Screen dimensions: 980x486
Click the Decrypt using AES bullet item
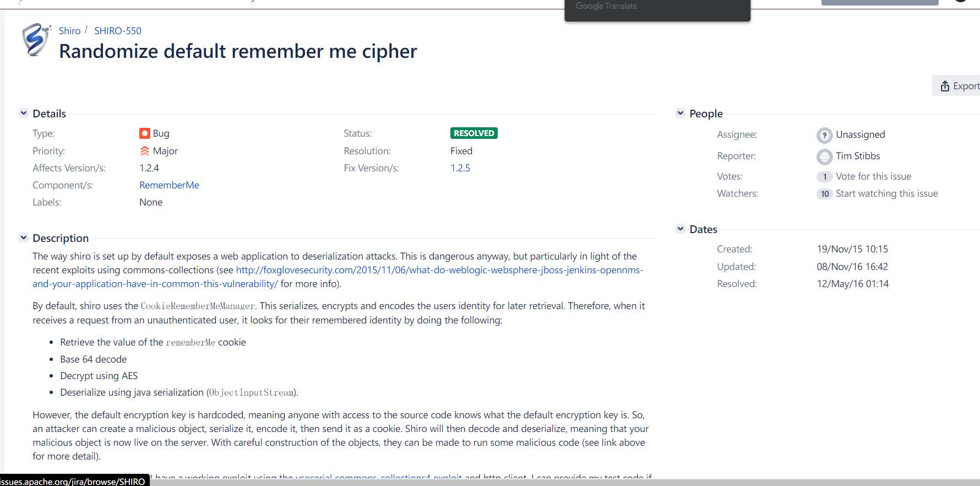99,376
